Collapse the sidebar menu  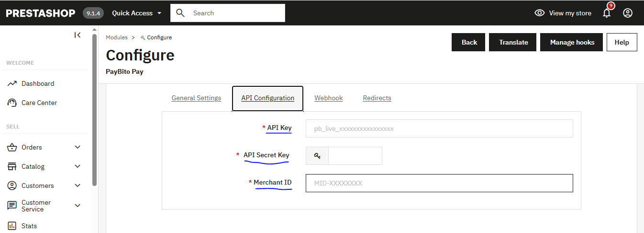coord(78,35)
